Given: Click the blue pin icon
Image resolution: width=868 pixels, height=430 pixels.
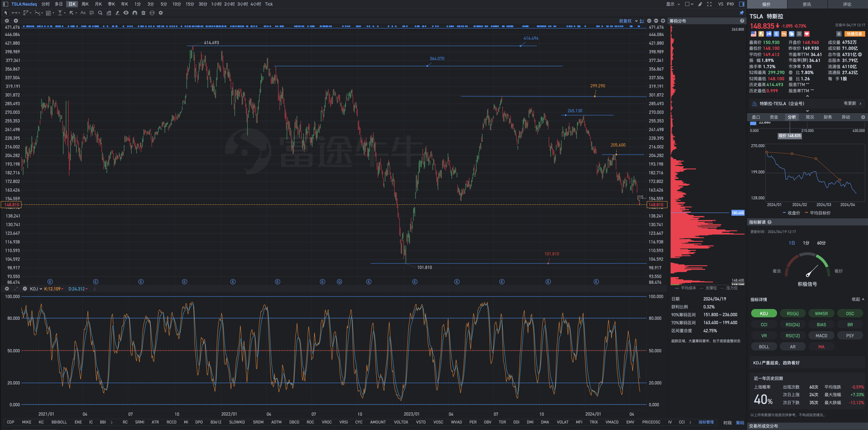Looking at the screenshot, I should (x=741, y=13).
